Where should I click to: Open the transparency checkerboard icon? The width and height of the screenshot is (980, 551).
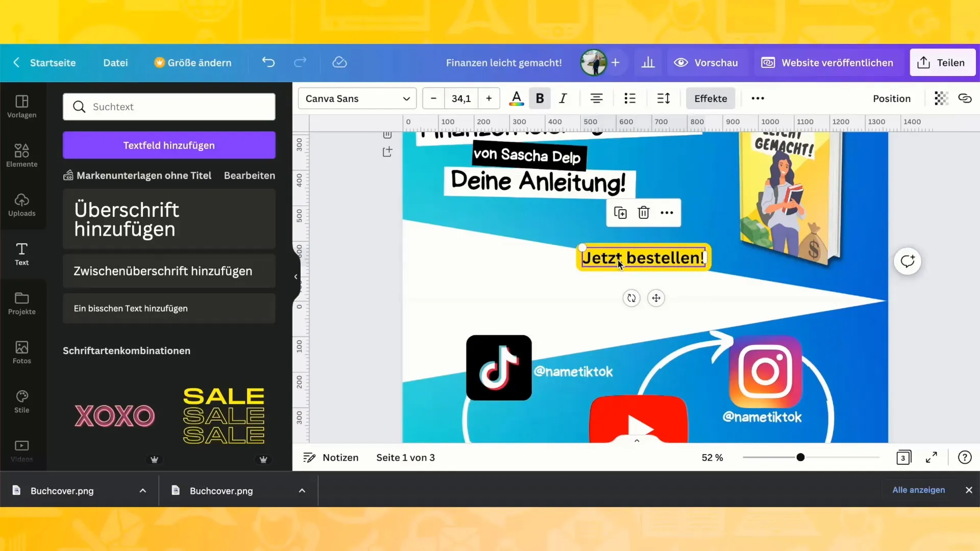point(941,98)
